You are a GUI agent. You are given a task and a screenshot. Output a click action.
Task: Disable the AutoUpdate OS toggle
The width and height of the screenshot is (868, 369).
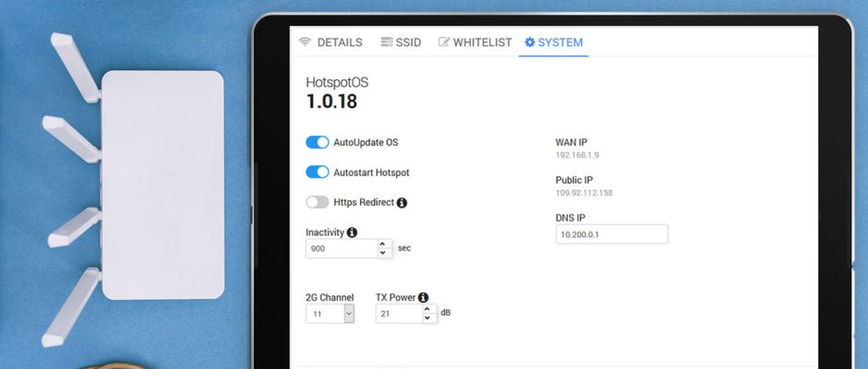[x=318, y=142]
